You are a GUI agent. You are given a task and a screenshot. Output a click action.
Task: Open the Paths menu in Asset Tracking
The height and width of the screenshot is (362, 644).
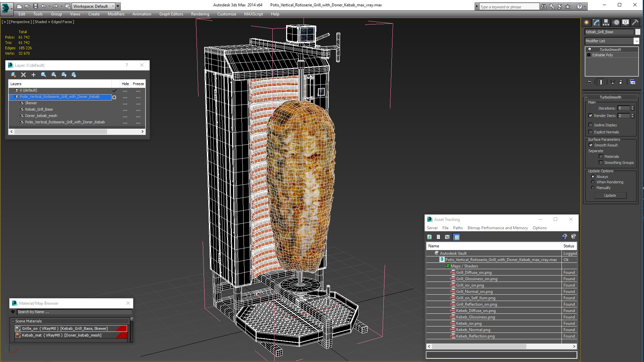(458, 228)
